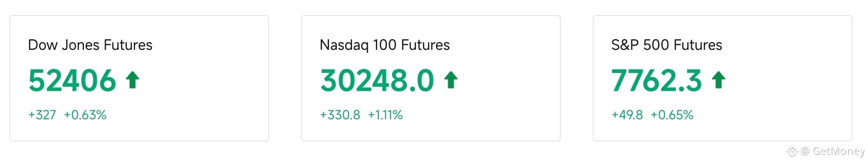Viewport: 868px width, 162px height.
Task: Click the GetMoney watermark logo icon
Action: (x=792, y=152)
